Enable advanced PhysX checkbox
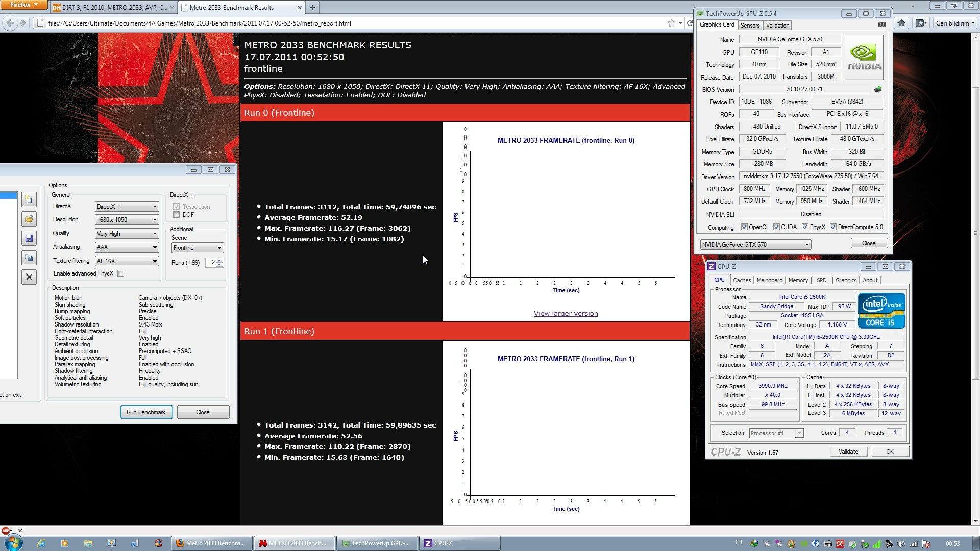Viewport: 980px width, 551px height. [x=121, y=273]
